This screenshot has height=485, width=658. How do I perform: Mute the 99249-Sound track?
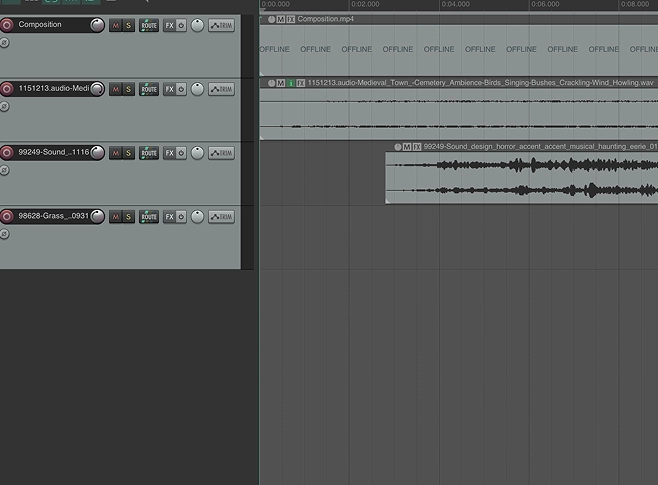[115, 153]
